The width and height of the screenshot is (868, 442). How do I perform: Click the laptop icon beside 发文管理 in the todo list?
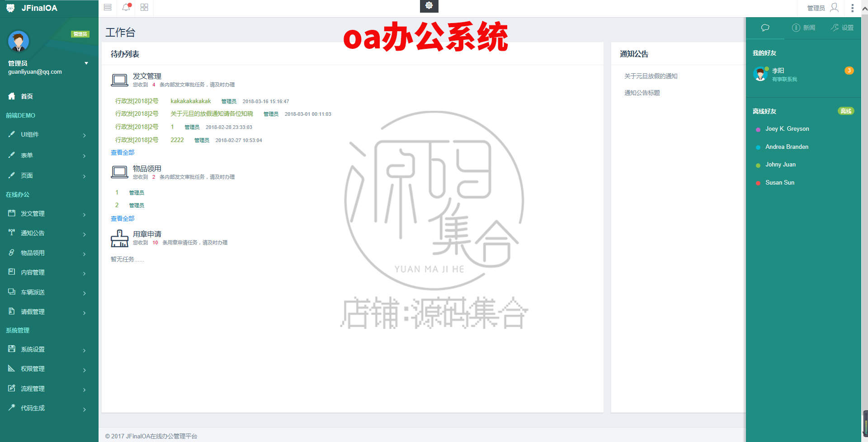120,80
